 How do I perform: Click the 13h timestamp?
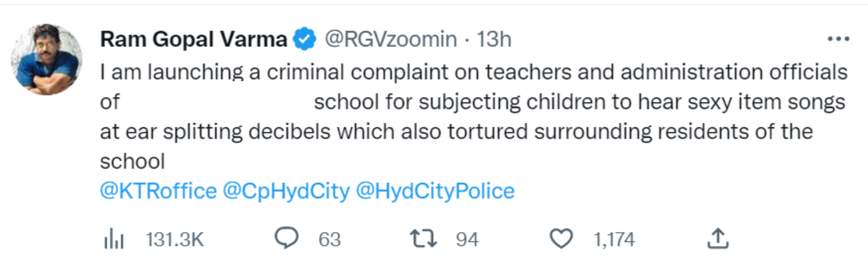click(494, 40)
